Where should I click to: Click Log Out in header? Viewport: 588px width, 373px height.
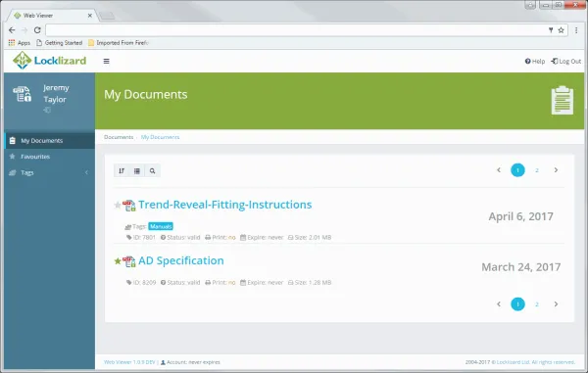565,61
